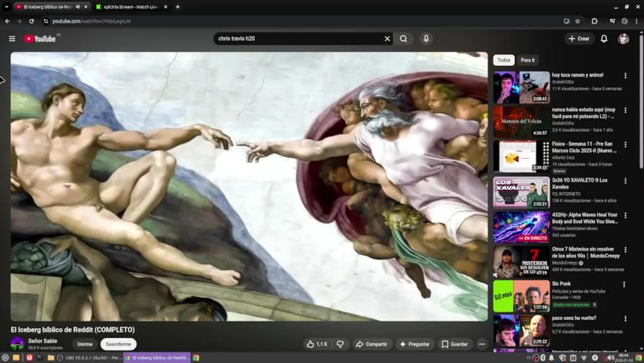This screenshot has width=644, height=363.
Task: Click the 'Crear' button
Action: (x=579, y=39)
